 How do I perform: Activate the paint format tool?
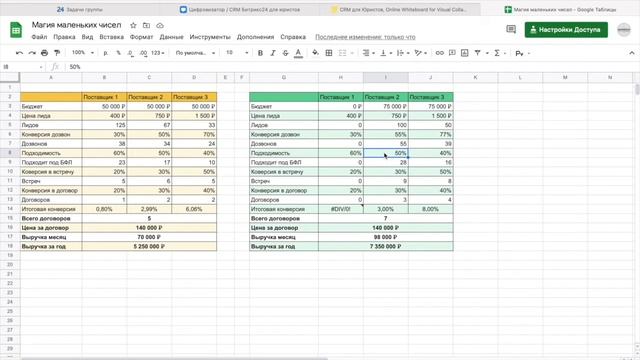57,53
